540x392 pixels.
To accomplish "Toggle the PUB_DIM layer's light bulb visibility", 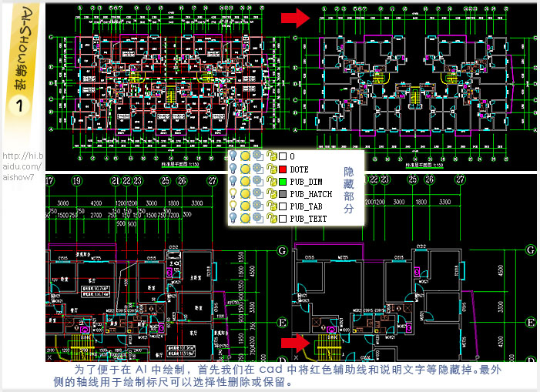I will click(233, 181).
